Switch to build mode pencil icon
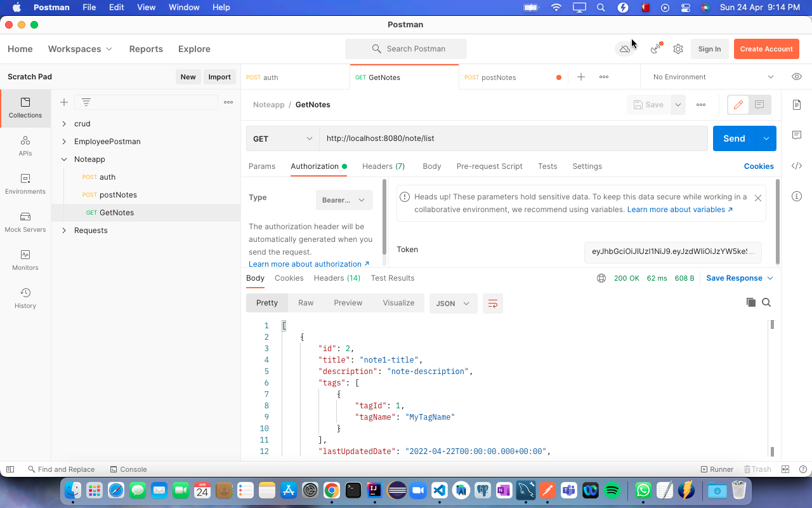The height and width of the screenshot is (508, 812). click(738, 105)
